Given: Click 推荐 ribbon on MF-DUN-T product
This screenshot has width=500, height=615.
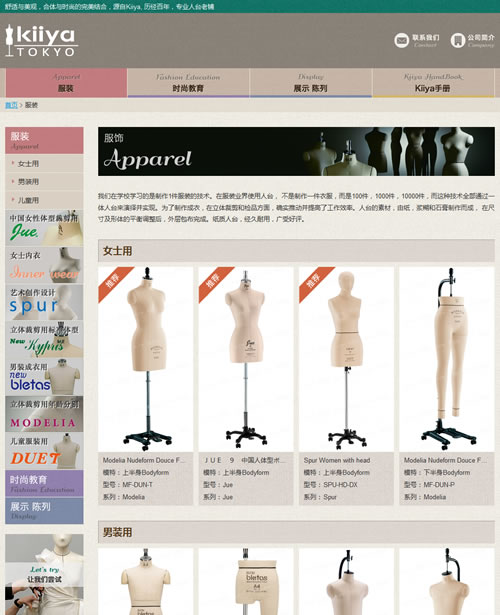Looking at the screenshot, I should (x=112, y=281).
